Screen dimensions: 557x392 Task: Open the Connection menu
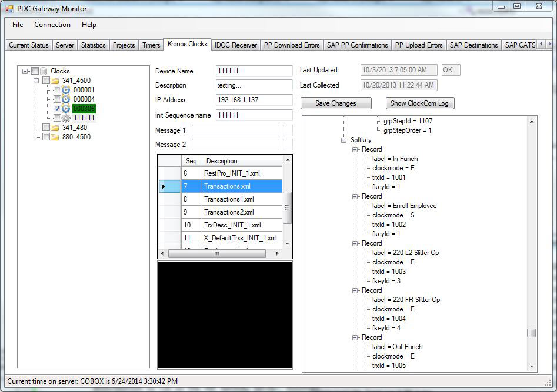(52, 25)
